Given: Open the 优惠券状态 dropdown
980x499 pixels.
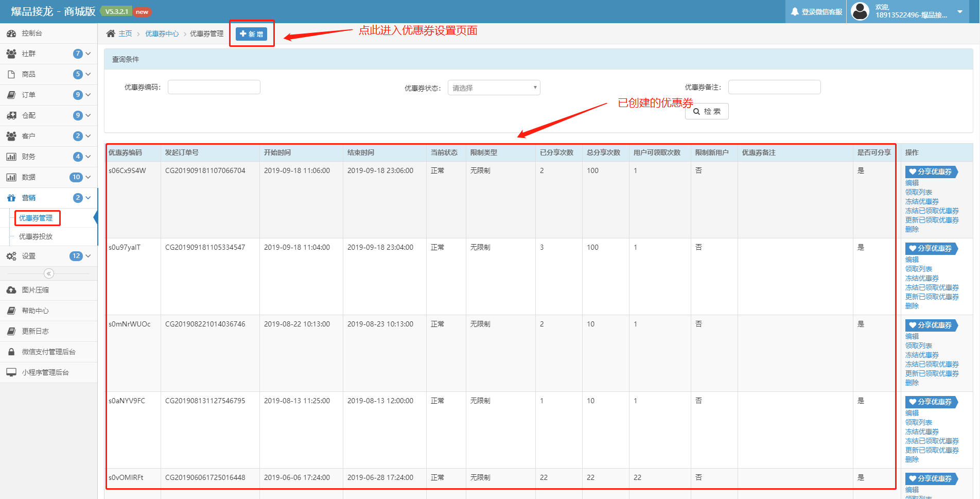Looking at the screenshot, I should coord(494,88).
